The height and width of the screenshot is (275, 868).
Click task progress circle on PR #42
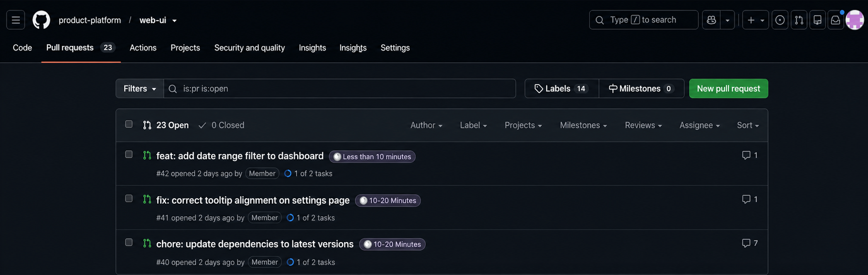[x=288, y=174]
